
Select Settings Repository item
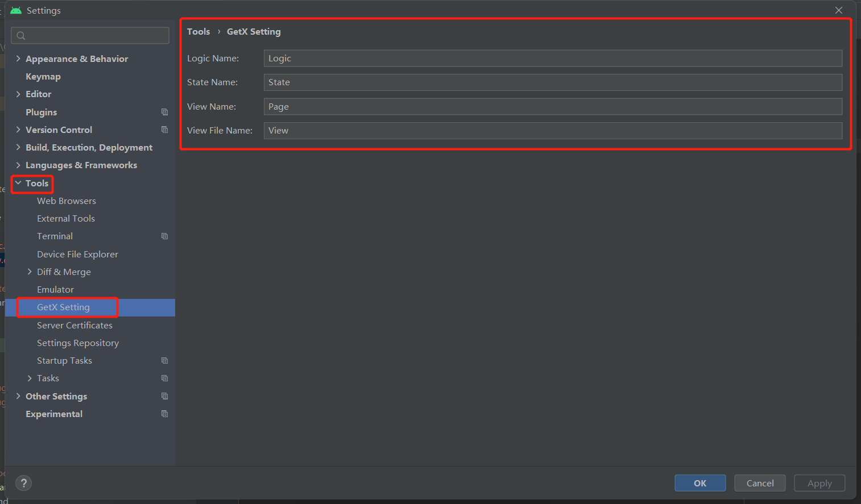click(x=78, y=343)
